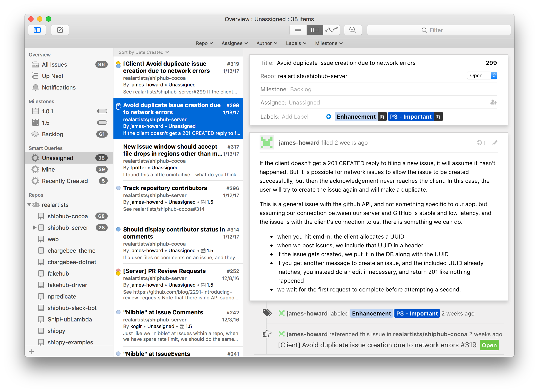Viewport: 539px width, 392px height.
Task: Switch to list view mode
Action: [x=298, y=30]
